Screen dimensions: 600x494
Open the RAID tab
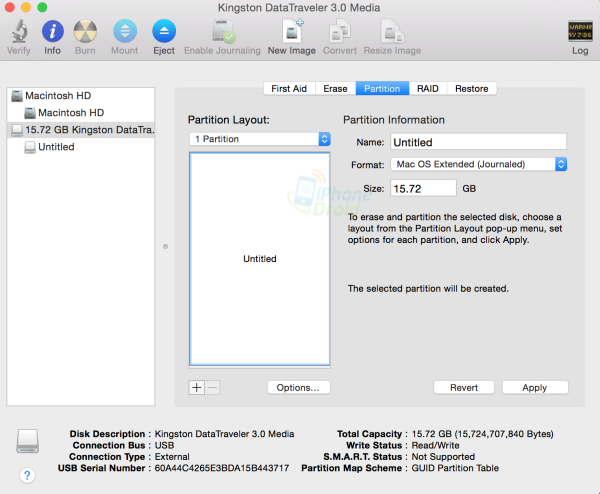[x=428, y=88]
